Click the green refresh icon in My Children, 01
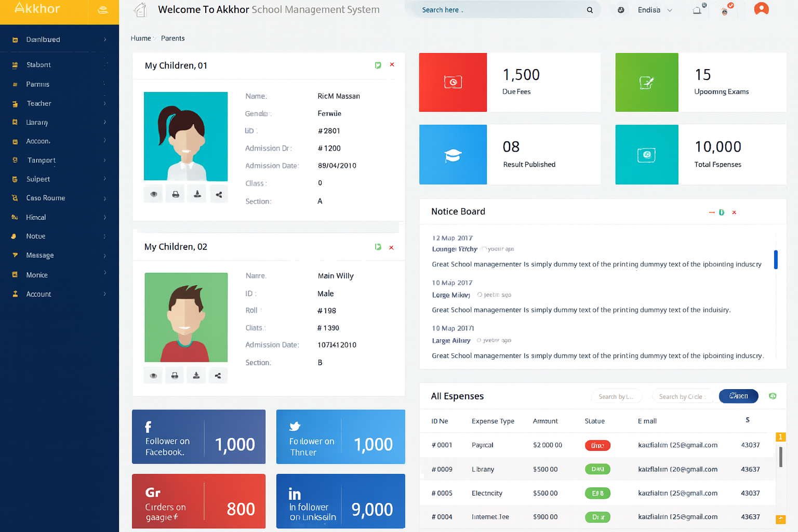Viewport: 798px width, 532px height. coord(378,65)
